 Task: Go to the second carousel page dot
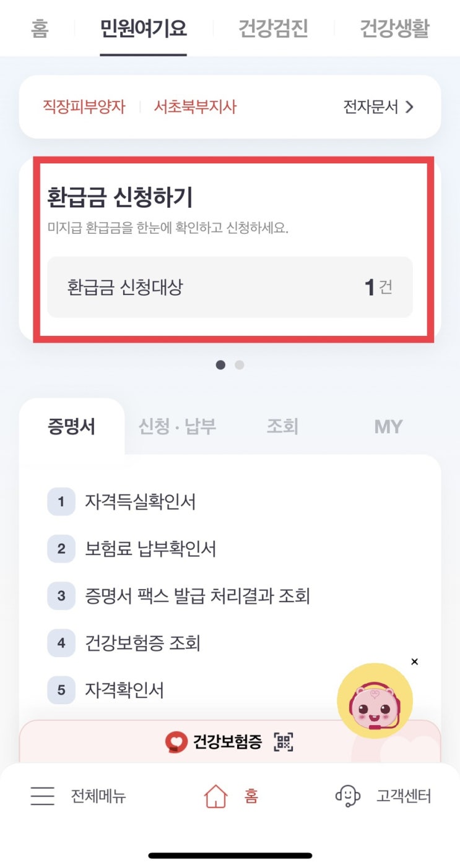(240, 365)
